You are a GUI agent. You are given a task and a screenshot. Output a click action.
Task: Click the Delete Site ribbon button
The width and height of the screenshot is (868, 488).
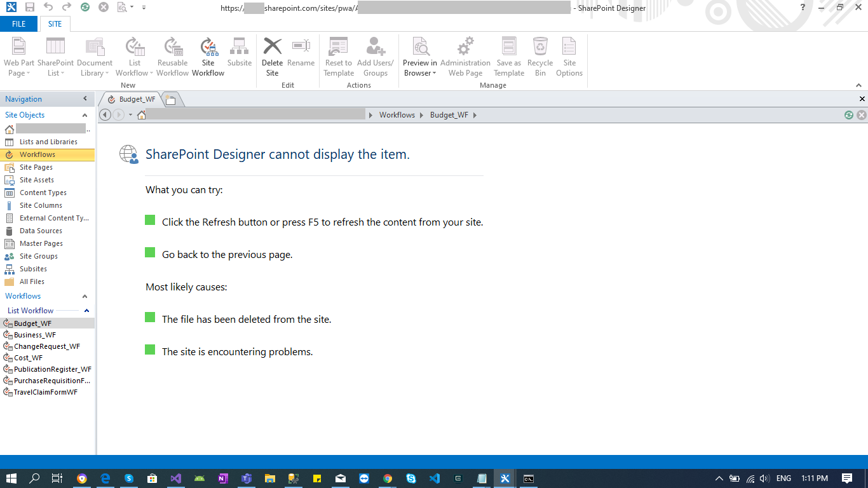click(272, 57)
